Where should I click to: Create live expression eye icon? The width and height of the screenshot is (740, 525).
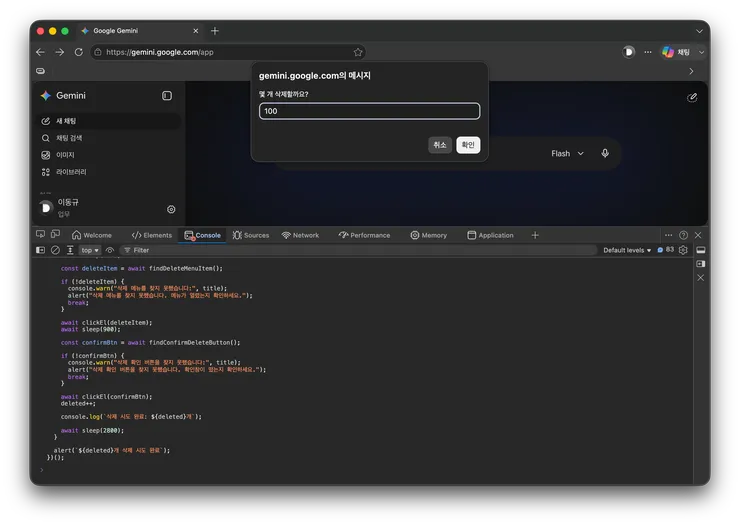[x=110, y=250]
